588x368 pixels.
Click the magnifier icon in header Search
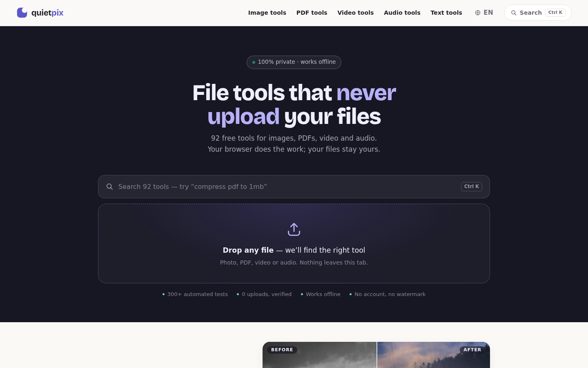point(514,13)
